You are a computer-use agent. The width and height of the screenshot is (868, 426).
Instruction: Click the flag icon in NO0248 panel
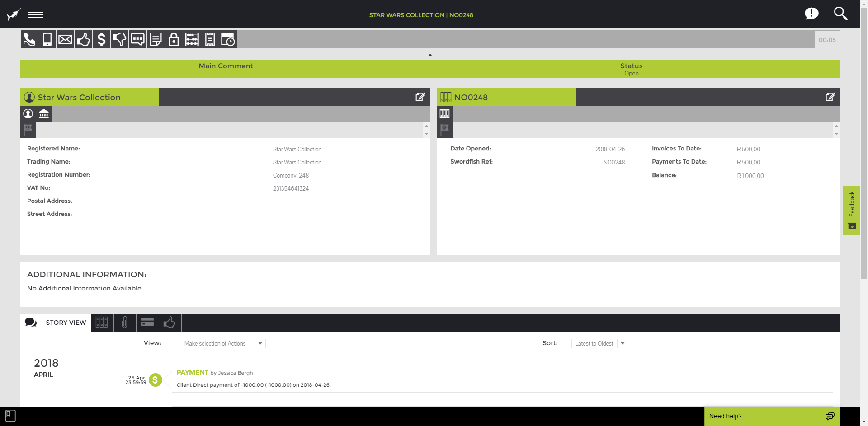pos(445,130)
